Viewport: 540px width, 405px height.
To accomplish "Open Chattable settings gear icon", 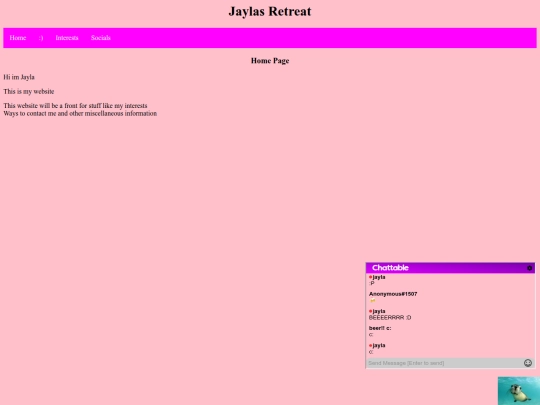I will click(530, 268).
